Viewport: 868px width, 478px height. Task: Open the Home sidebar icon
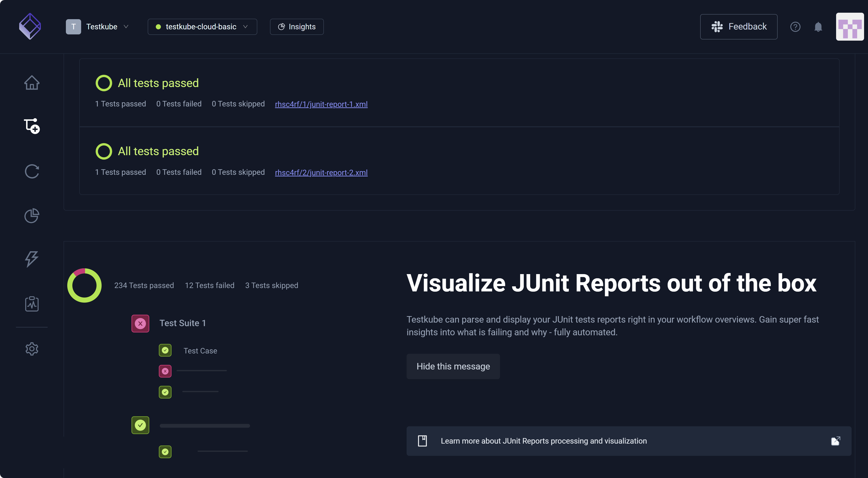32,82
